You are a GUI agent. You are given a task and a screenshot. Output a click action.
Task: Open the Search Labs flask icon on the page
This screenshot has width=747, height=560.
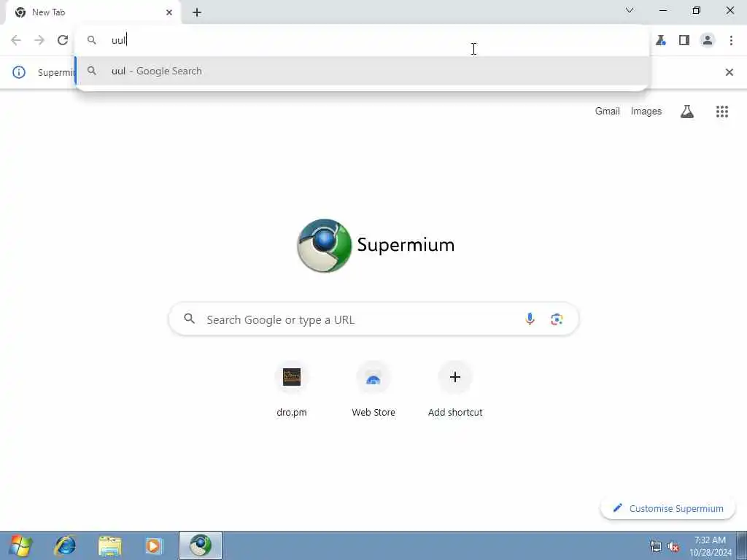click(687, 112)
